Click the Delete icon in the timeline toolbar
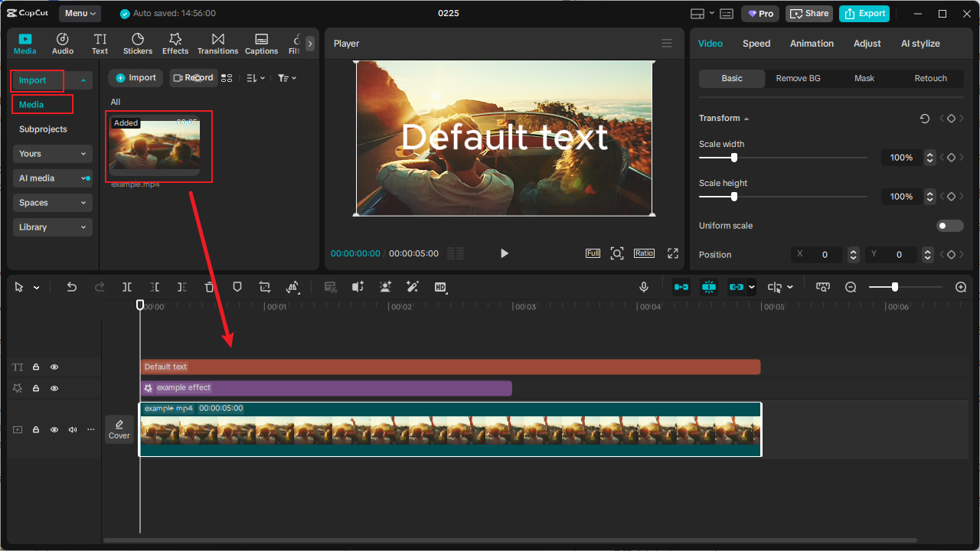This screenshot has width=980, height=551. tap(209, 287)
